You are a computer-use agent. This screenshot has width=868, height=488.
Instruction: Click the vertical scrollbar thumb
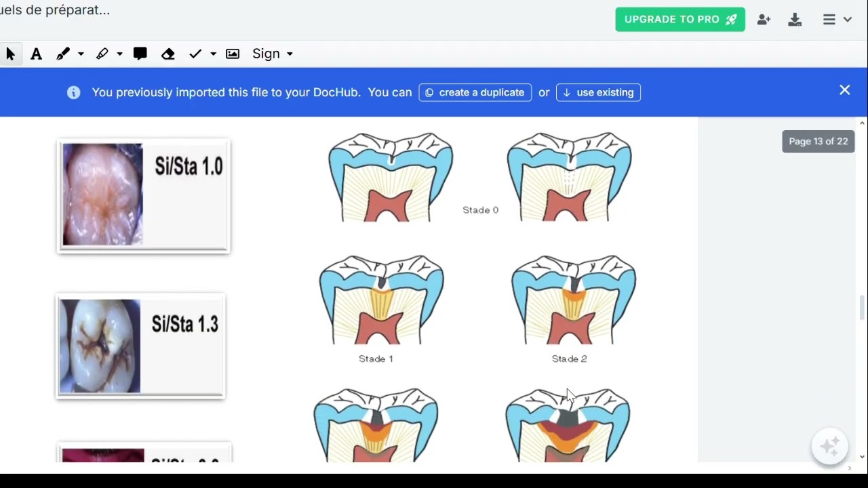point(863,307)
